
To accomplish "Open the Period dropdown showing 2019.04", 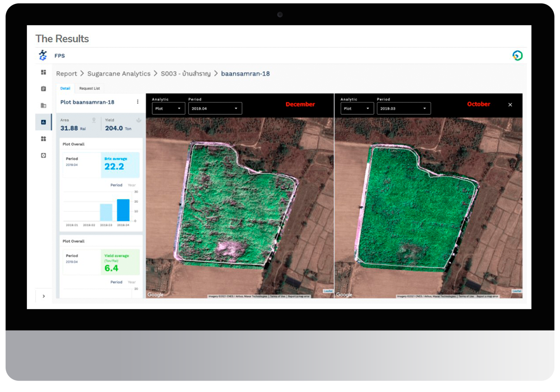I will pos(215,108).
